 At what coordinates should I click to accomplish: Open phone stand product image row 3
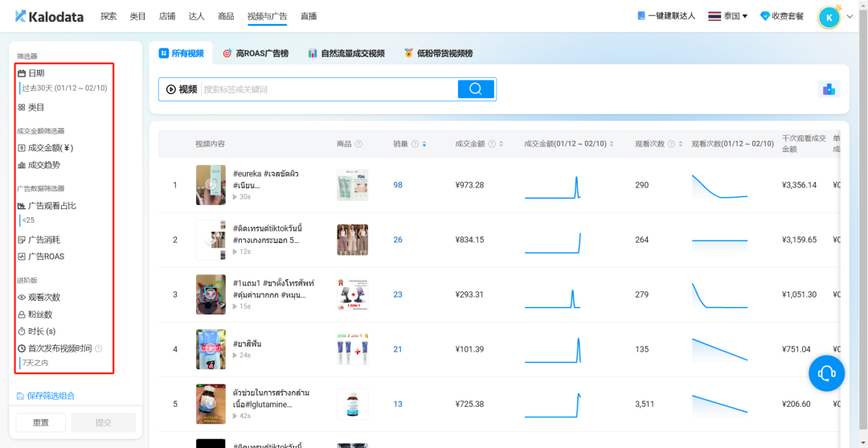pyautogui.click(x=353, y=294)
